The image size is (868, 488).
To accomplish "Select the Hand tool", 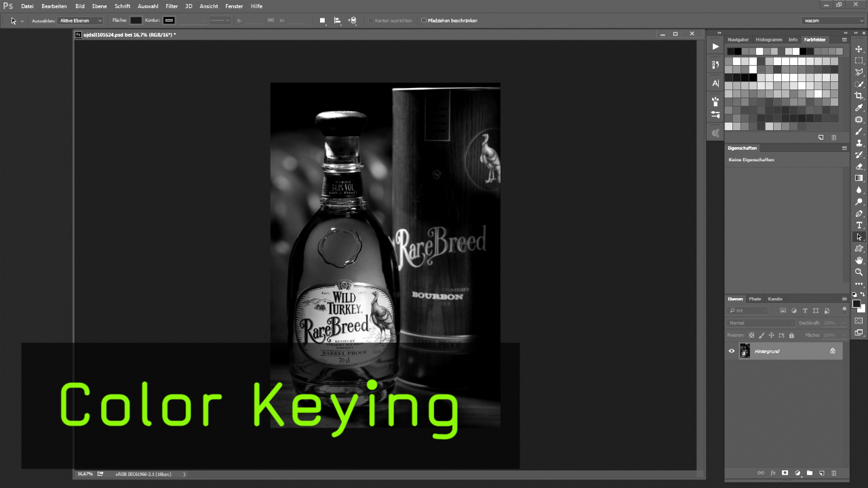I will tap(859, 260).
